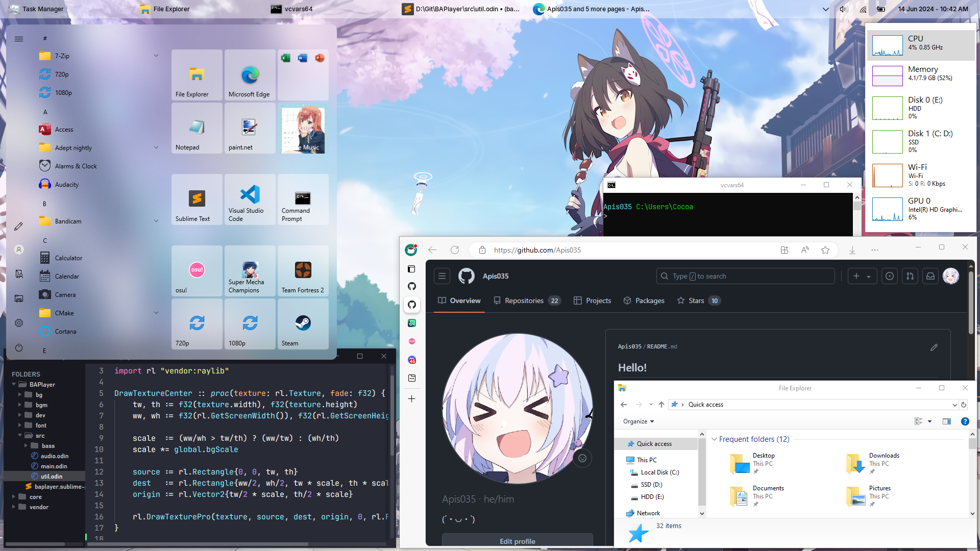Open Visual Studio Code tile
Image resolution: width=980 pixels, height=551 pixels.
click(x=250, y=199)
